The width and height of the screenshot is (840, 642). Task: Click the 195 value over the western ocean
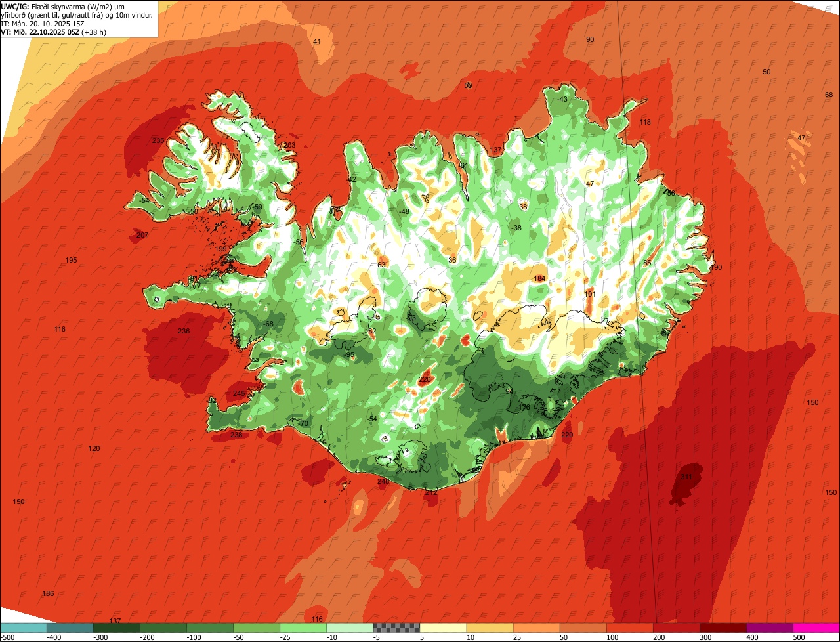72,260
